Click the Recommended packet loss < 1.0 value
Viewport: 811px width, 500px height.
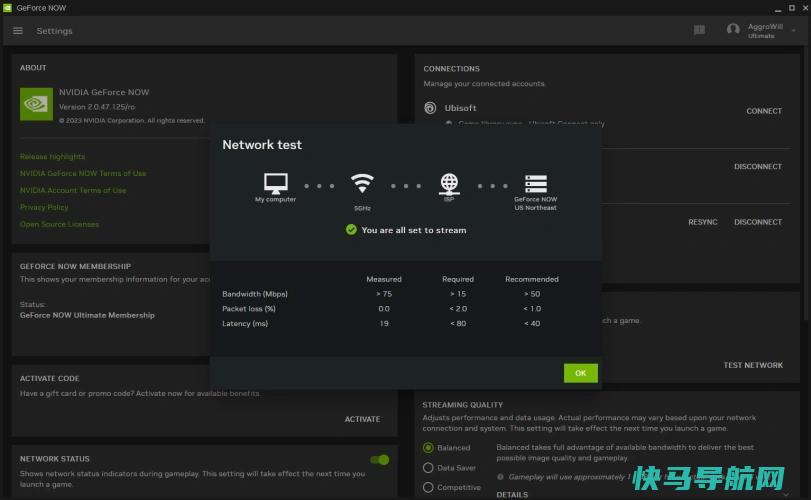[532, 309]
